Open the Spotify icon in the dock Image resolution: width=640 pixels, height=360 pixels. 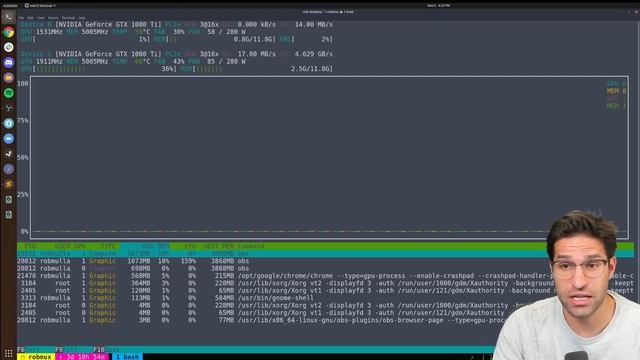9,93
